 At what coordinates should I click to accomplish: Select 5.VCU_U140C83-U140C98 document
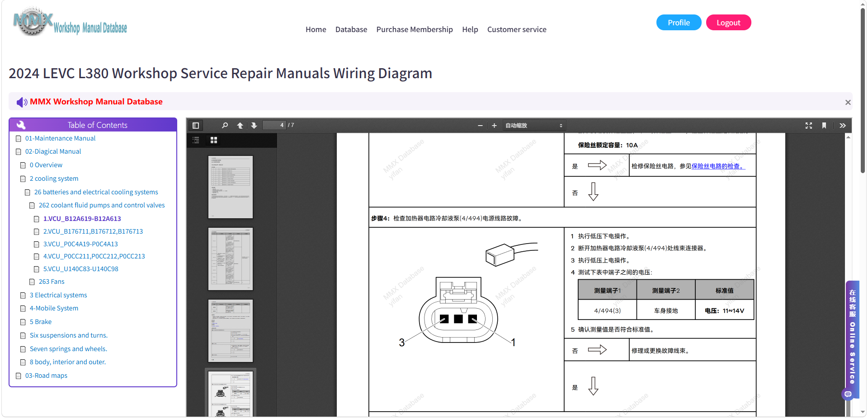coord(81,269)
